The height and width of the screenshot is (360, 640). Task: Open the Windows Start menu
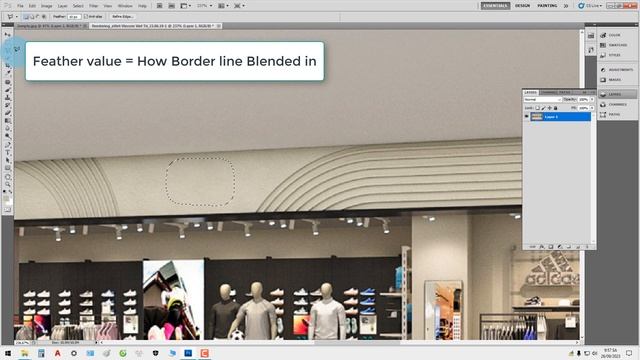[x=8, y=353]
